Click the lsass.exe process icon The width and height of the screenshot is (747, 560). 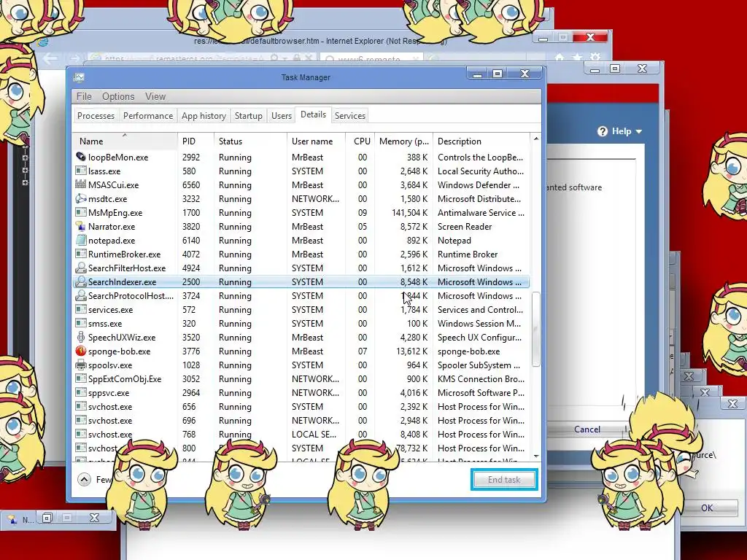81,171
